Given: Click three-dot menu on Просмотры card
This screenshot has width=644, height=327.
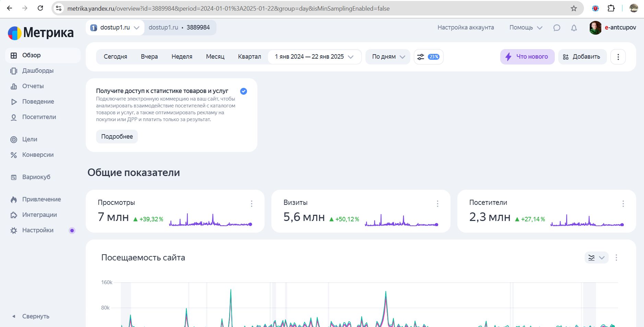Looking at the screenshot, I should click(x=251, y=204).
